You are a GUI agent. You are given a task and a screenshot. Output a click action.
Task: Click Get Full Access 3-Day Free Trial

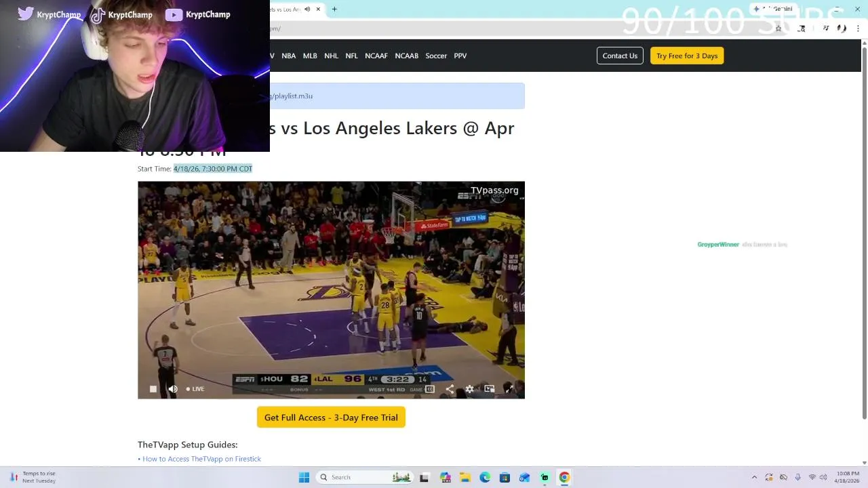pos(331,418)
